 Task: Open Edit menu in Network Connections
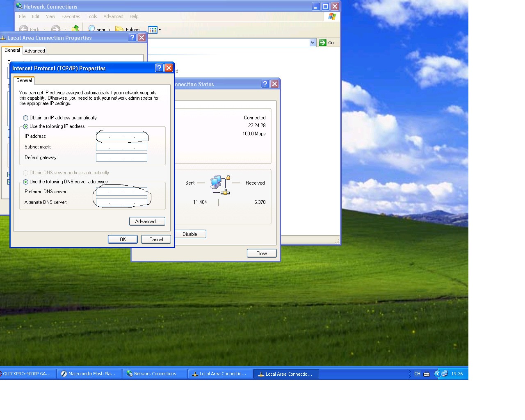[36, 16]
